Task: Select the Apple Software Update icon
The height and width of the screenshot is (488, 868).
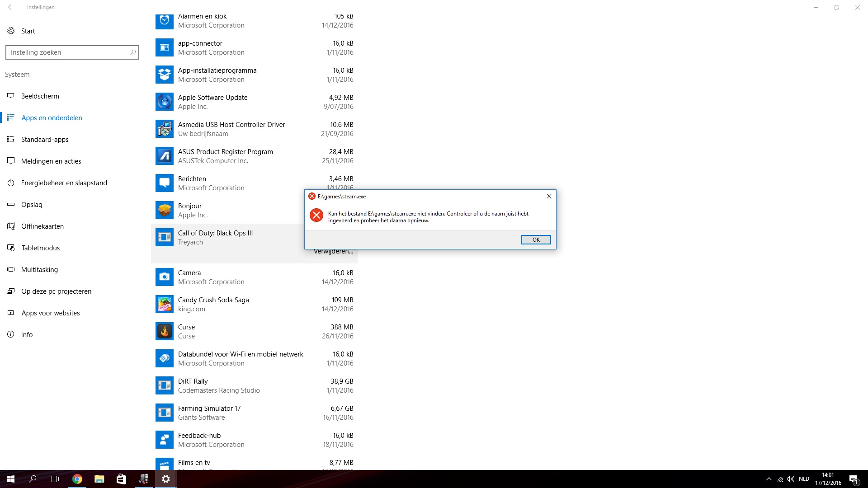Action: tap(165, 102)
